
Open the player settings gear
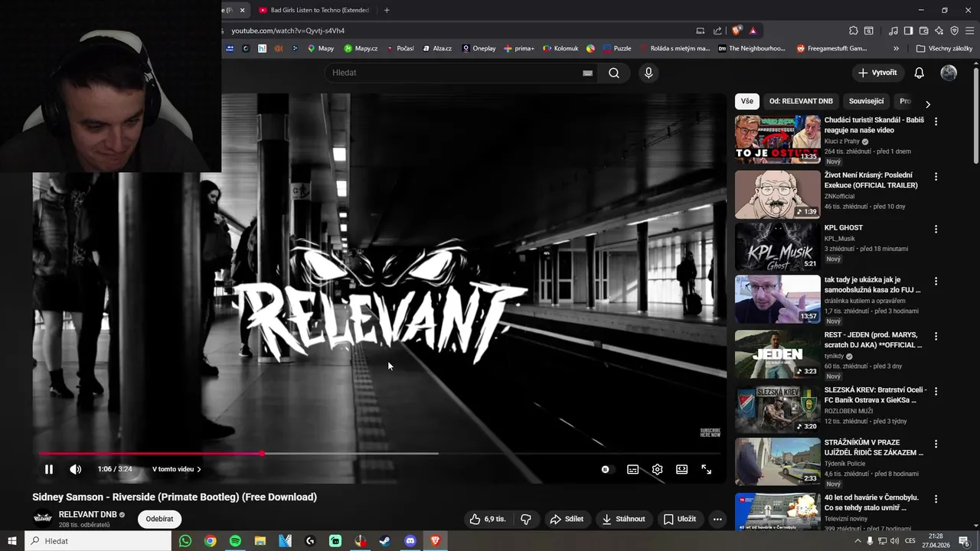pyautogui.click(x=657, y=469)
